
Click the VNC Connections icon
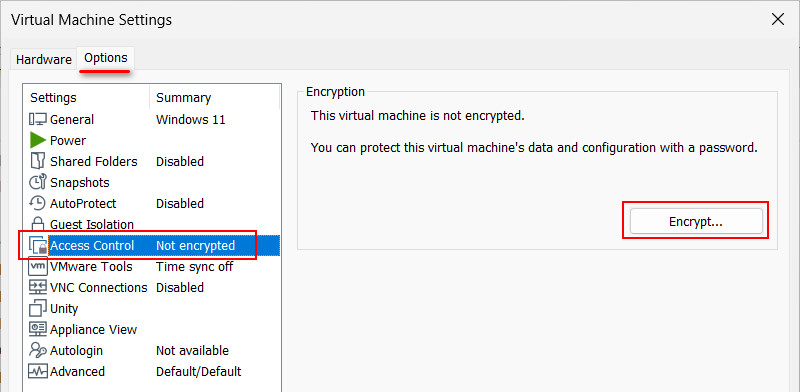(38, 287)
